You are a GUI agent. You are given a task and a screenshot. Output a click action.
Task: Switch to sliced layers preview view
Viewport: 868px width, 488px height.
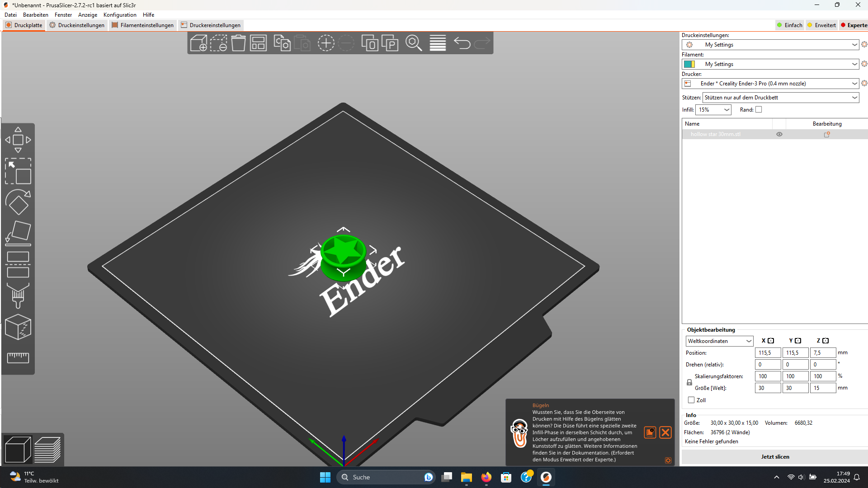tap(47, 450)
